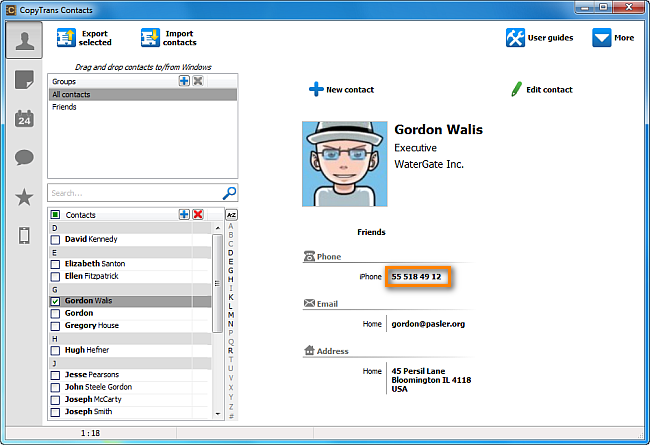
Task: Click email gordon@pasler.org
Action: [x=428, y=324]
